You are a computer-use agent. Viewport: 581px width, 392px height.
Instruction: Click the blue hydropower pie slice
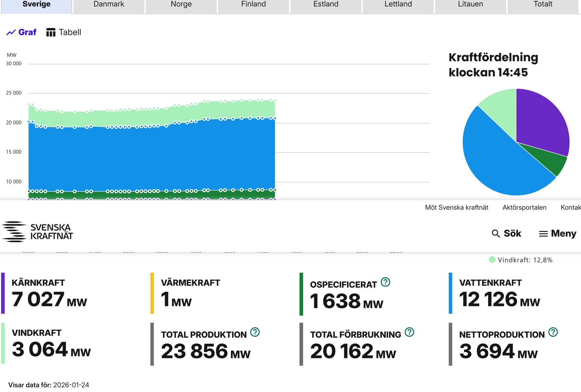coord(497,163)
